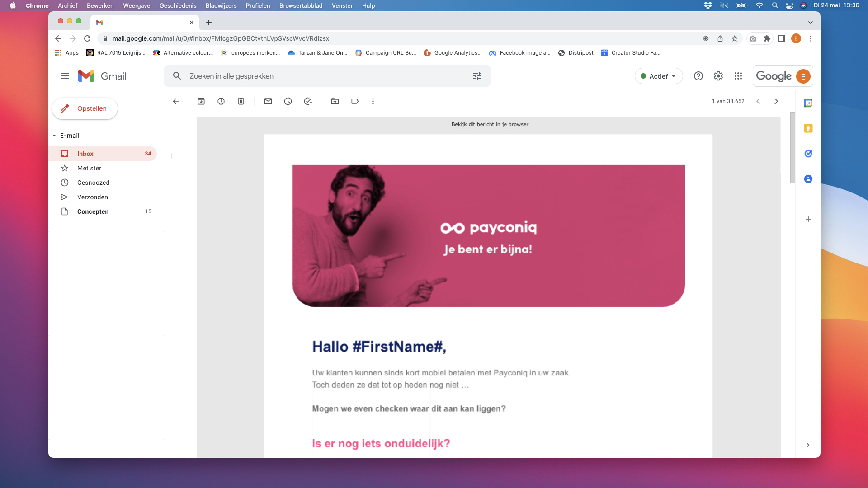The height and width of the screenshot is (488, 868).
Task: Bookmark this page with star icon
Action: (735, 38)
